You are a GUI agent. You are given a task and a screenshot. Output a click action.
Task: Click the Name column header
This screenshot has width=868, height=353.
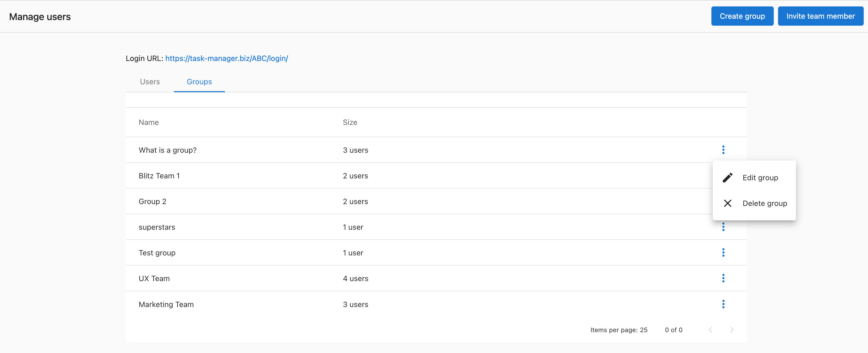click(x=149, y=122)
